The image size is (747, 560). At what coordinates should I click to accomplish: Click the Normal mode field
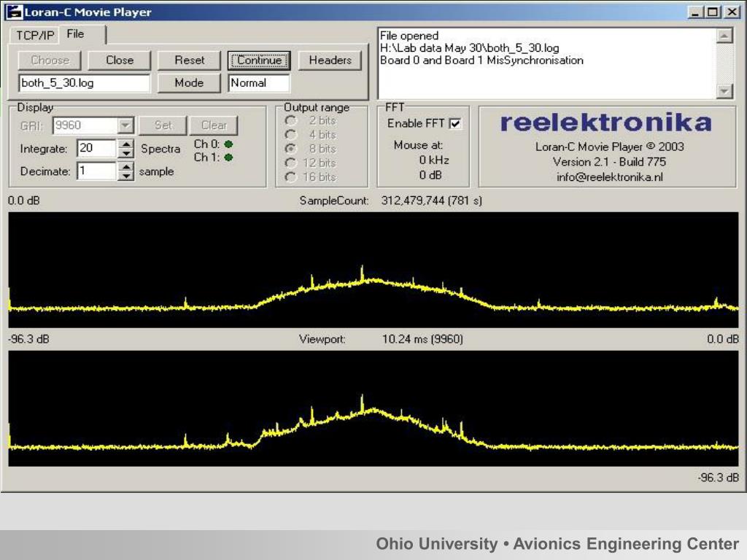(259, 83)
